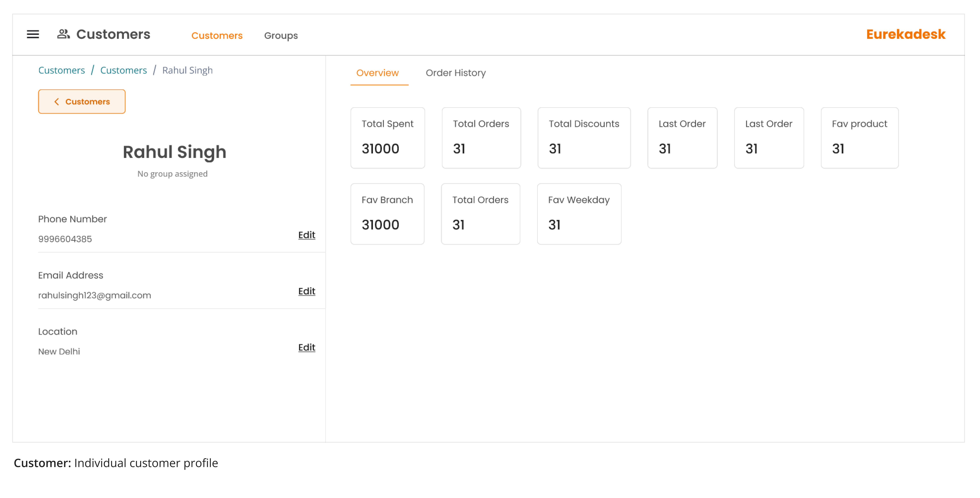Select the Customers top navigation tab
The width and height of the screenshot is (980, 498).
point(217,35)
